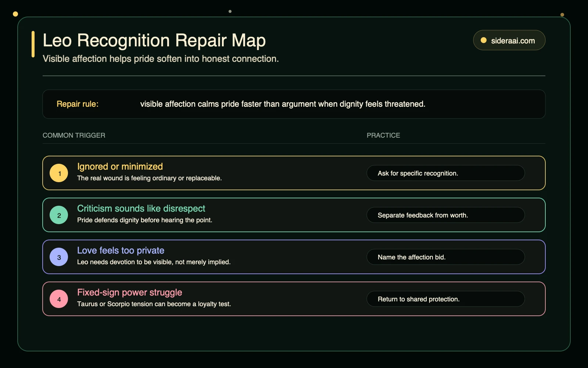
Task: Select the 'Criticism sounds like disrespect' heading
Action: tap(141, 209)
